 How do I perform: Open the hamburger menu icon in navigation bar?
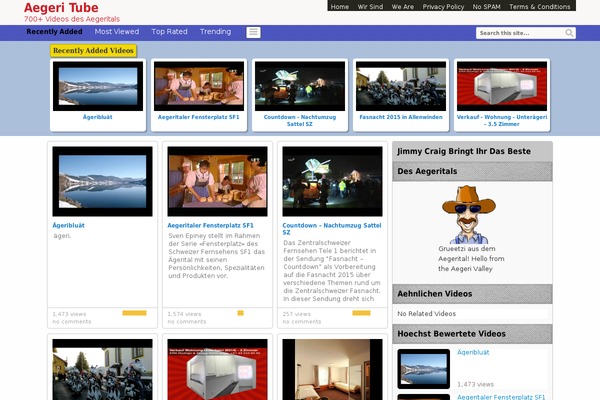pyautogui.click(x=253, y=33)
